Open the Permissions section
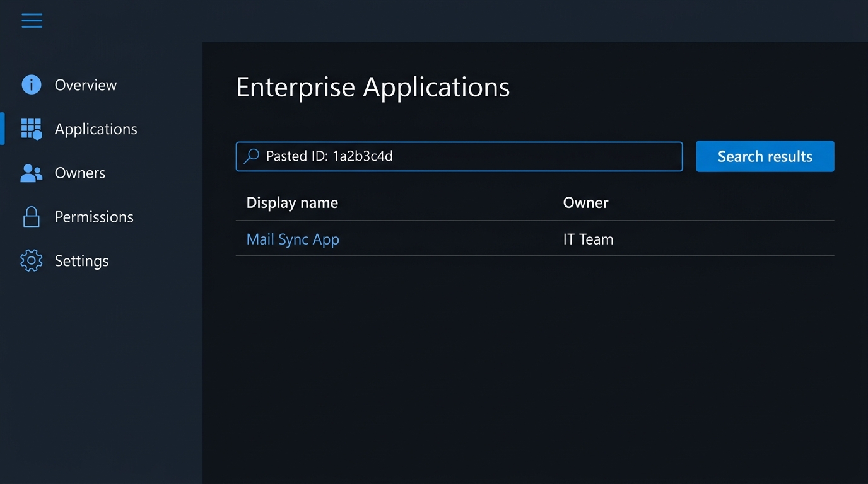Viewport: 868px width, 484px height. 94,217
